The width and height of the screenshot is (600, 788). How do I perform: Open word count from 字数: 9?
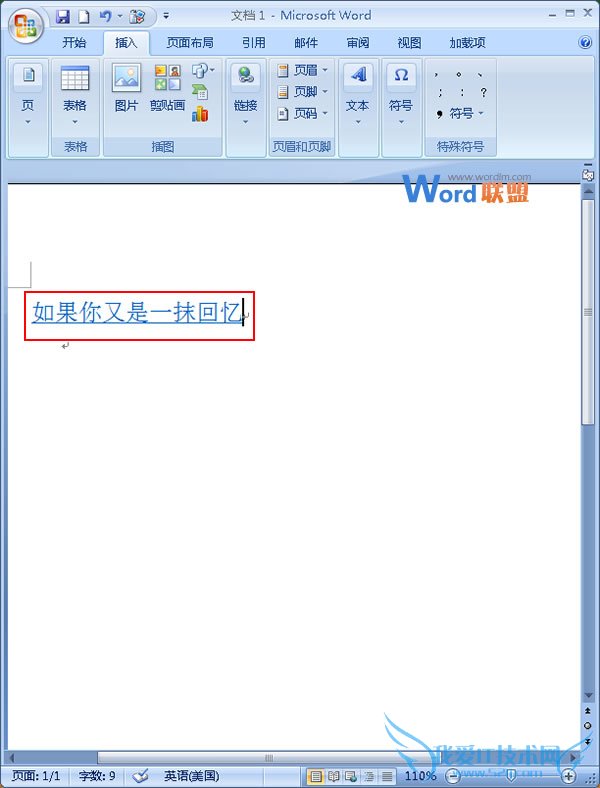pyautogui.click(x=97, y=776)
